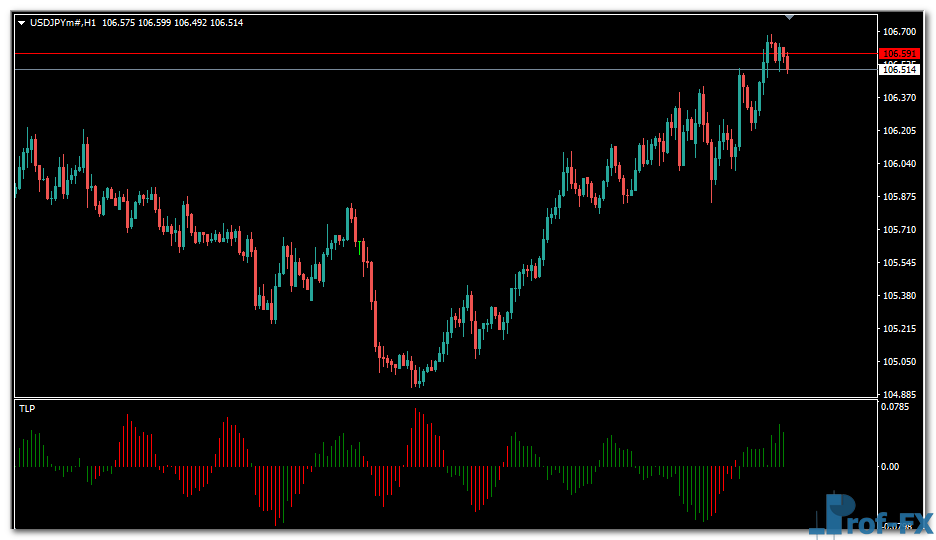Click the red 106.591 price label
This screenshot has height=540, width=936.
click(x=898, y=54)
